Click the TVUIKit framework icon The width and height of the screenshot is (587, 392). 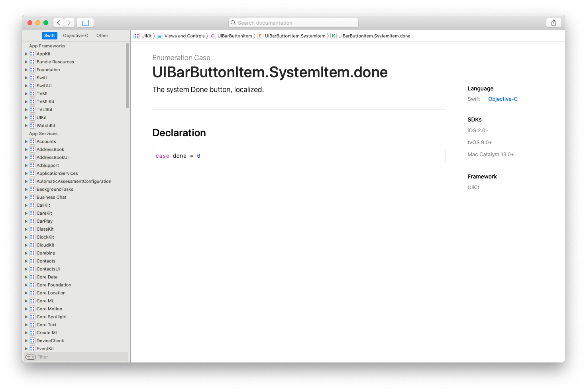point(32,110)
